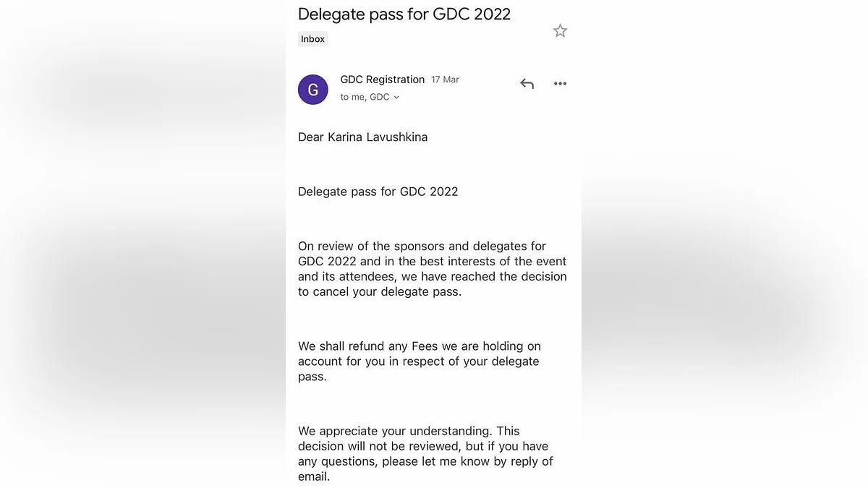Open the three-dot more options menu

click(560, 84)
